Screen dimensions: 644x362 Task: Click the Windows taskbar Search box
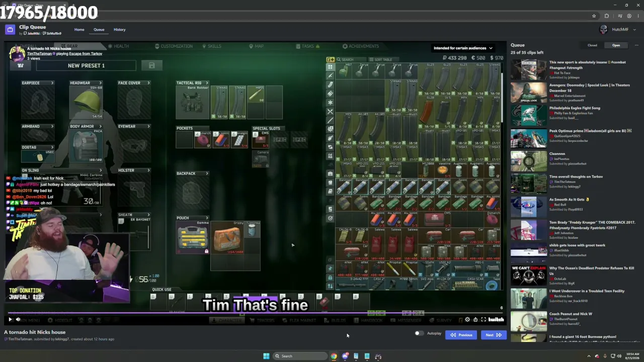(x=300, y=356)
